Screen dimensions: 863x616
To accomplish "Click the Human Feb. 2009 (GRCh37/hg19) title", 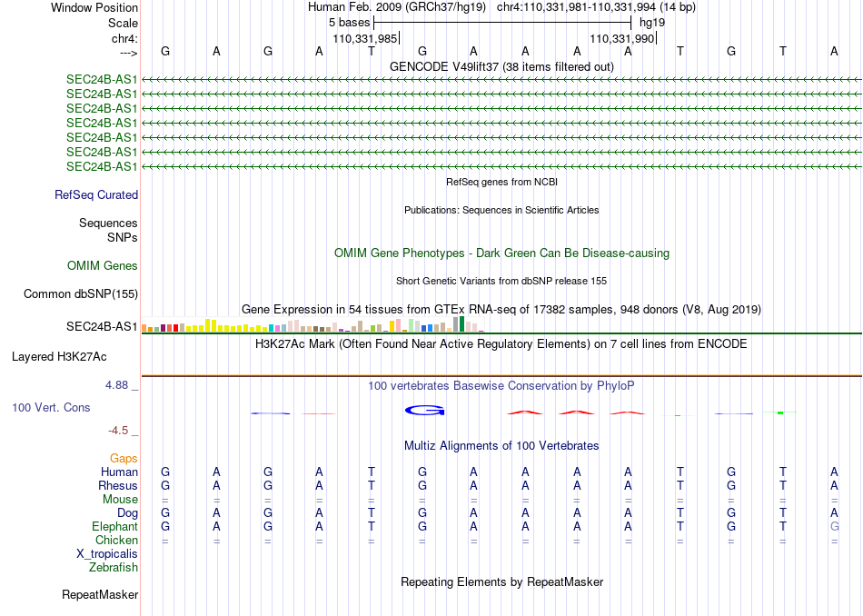I will (397, 7).
